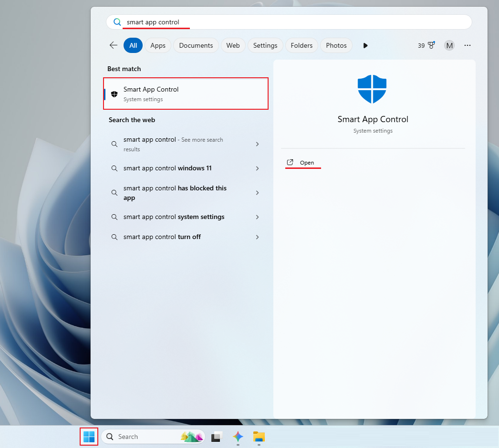Click the magnifier icon in search field
499x448 pixels.
pyautogui.click(x=117, y=22)
